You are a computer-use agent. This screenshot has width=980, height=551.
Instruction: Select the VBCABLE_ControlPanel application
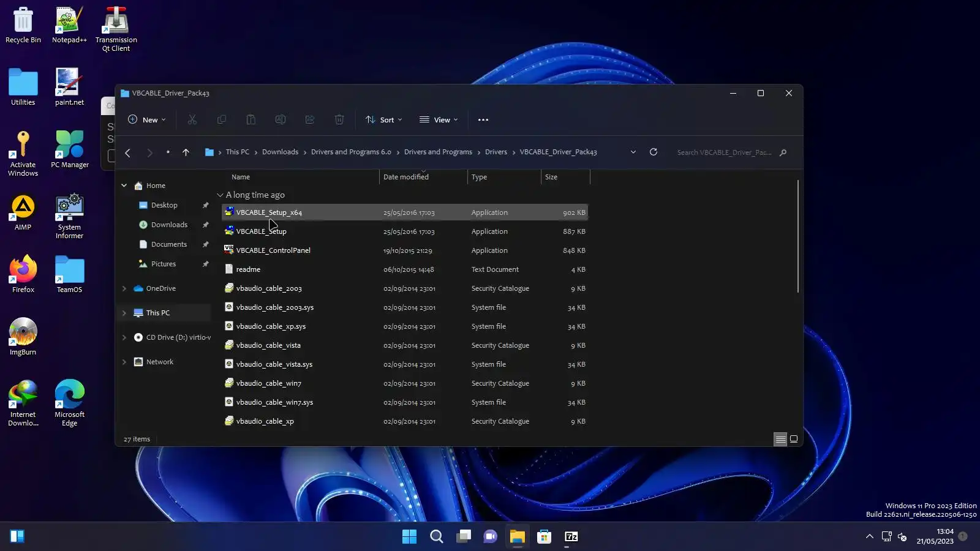point(405,250)
